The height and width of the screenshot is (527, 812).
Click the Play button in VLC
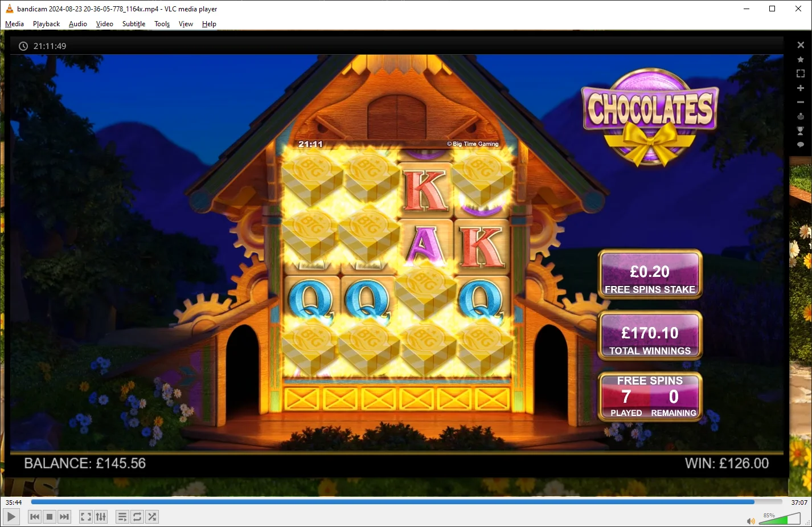coord(11,517)
